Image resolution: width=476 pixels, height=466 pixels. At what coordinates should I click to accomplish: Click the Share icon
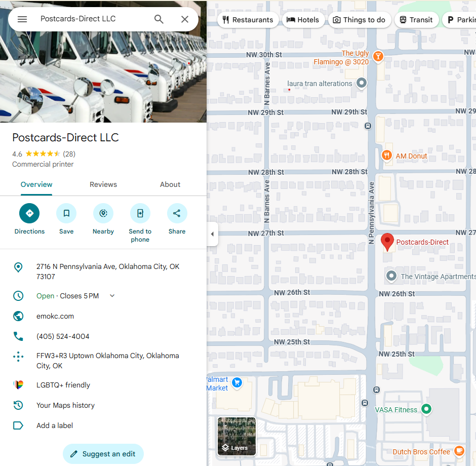coord(177,213)
